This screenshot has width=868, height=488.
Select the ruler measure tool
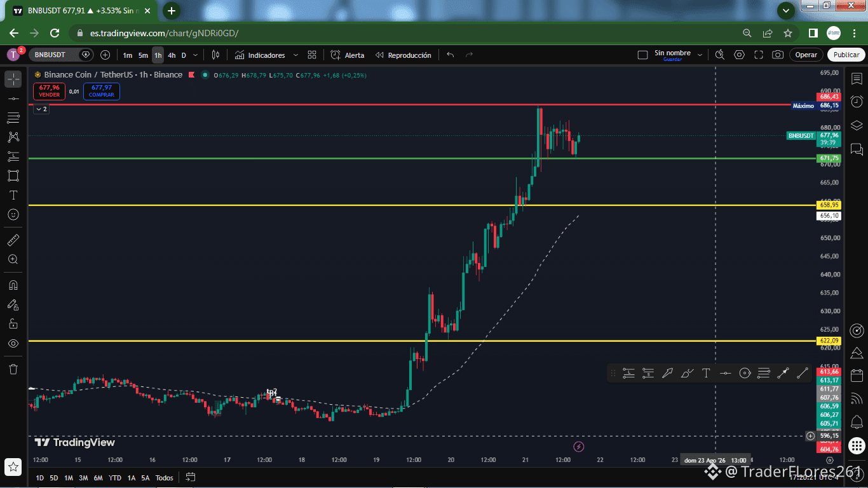tap(13, 240)
